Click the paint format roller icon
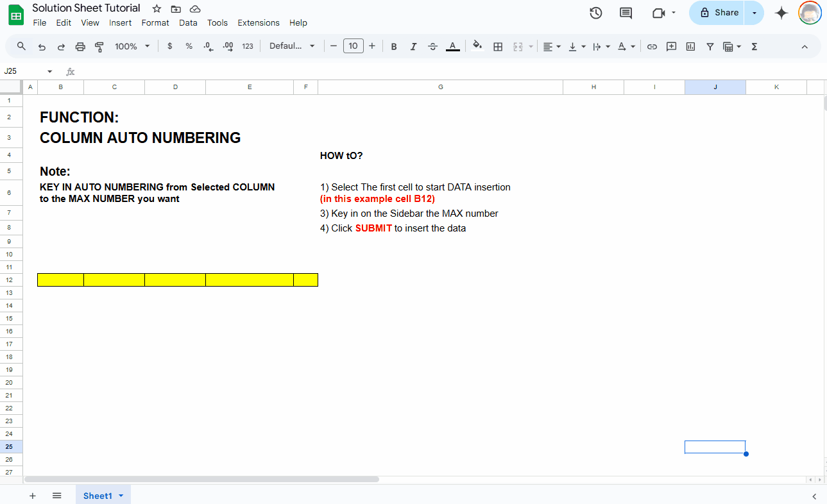This screenshot has height=504, width=827. pyautogui.click(x=99, y=46)
